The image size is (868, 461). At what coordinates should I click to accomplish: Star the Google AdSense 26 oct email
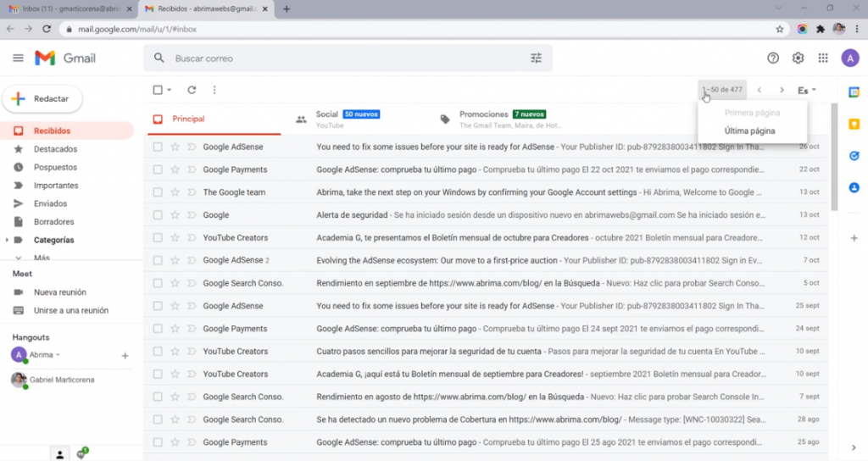point(175,147)
